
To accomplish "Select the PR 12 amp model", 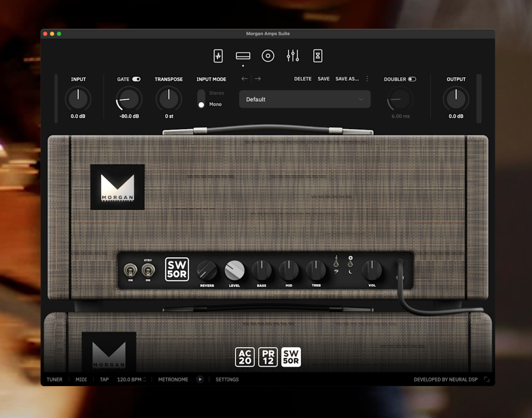I will tap(268, 357).
